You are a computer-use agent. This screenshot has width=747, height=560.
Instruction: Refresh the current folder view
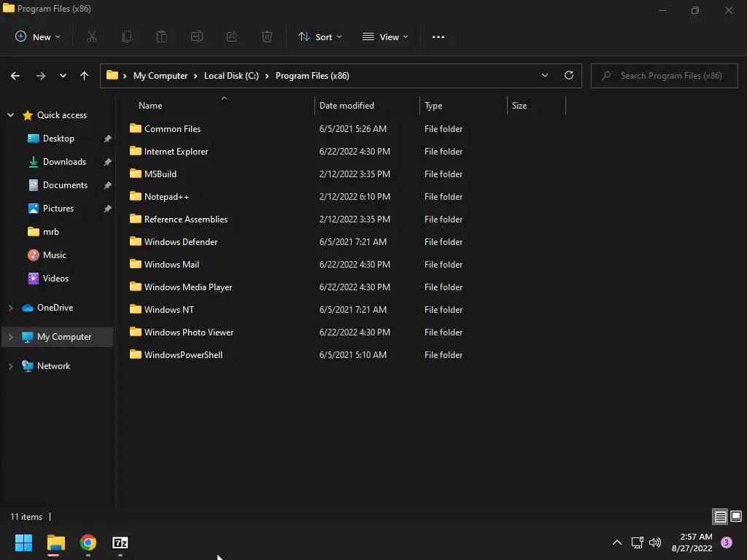(569, 75)
